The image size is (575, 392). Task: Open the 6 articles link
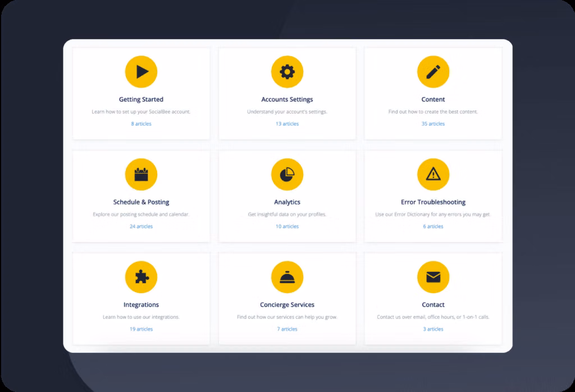433,227
